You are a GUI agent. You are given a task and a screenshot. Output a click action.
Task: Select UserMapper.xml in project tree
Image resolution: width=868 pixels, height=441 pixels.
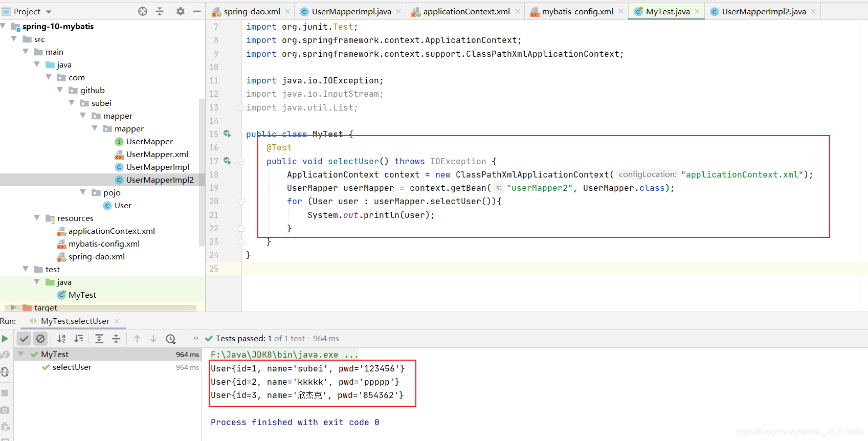pyautogui.click(x=151, y=154)
